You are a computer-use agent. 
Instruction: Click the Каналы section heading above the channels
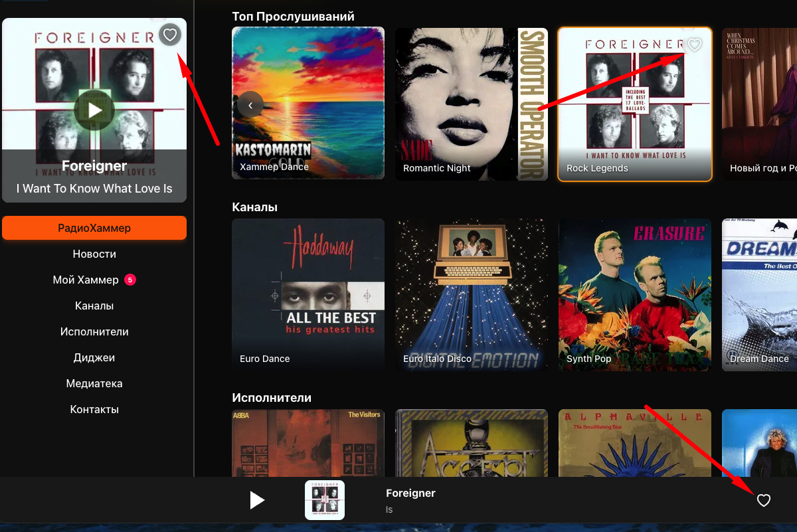tap(254, 207)
